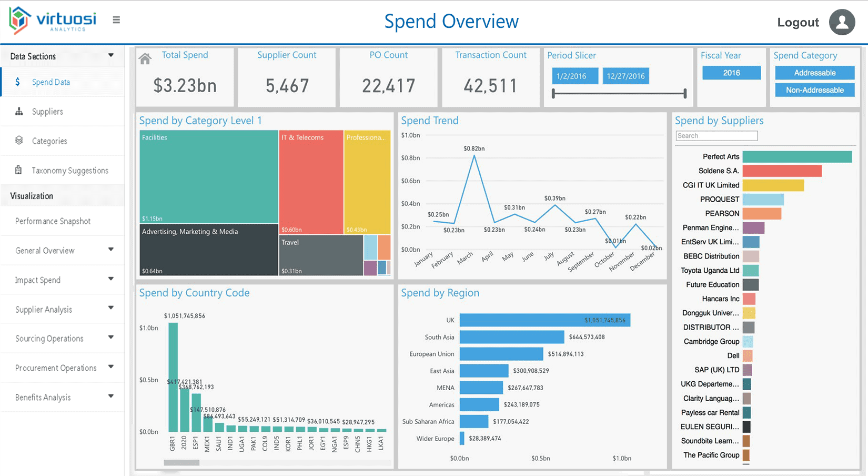Image resolution: width=868 pixels, height=476 pixels.
Task: Open the Suppliers section icon
Action: (x=19, y=111)
